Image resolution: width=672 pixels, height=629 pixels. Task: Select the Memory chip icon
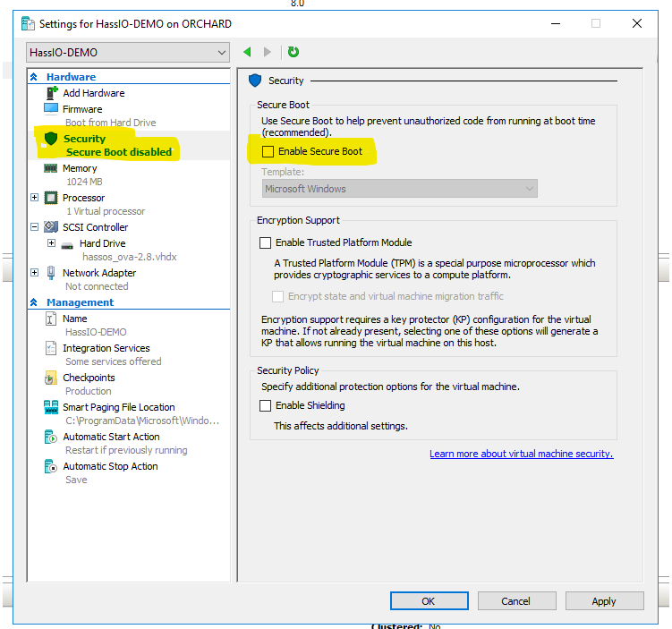[51, 168]
